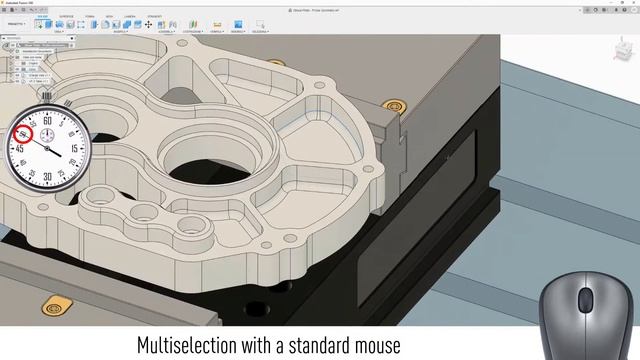Switch to the STRUMENTI tab

pyautogui.click(x=155, y=17)
